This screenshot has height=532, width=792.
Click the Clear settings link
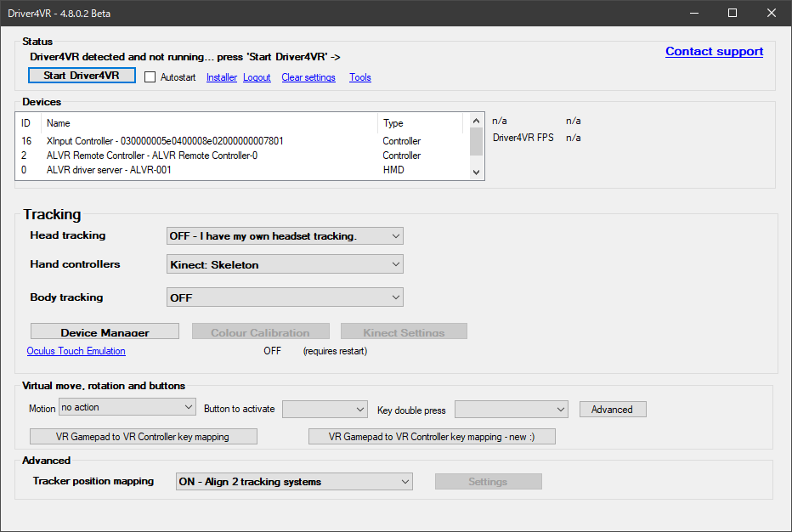pyautogui.click(x=308, y=77)
